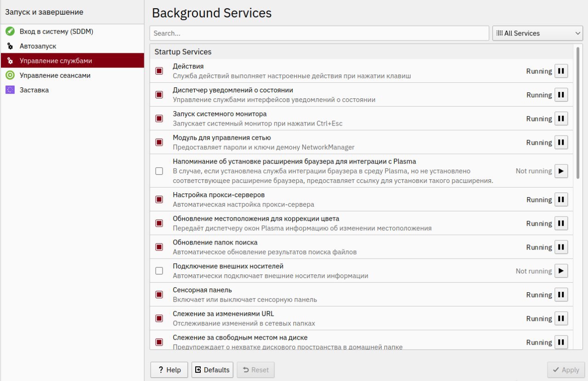Open Автозапуск settings page
Screen dimensions: 588x381
pyautogui.click(x=72, y=46)
